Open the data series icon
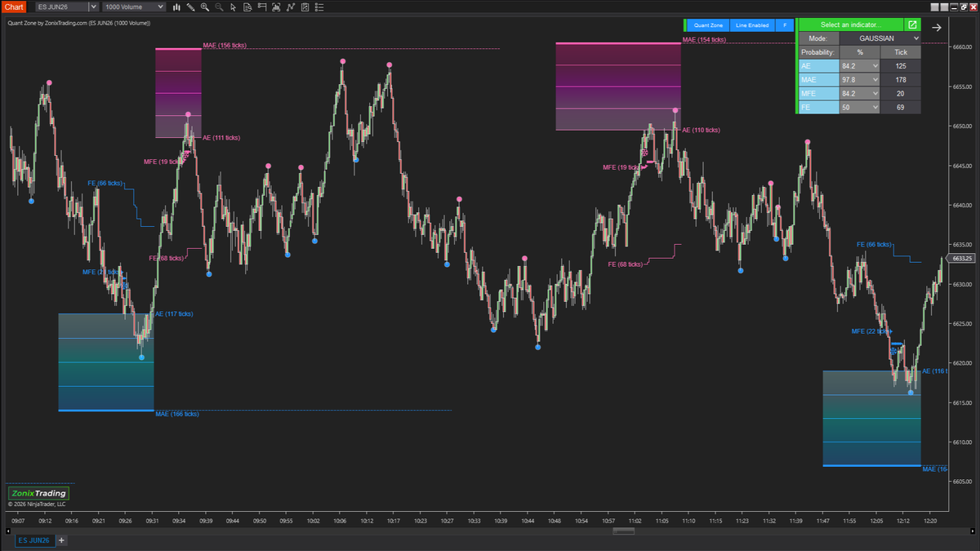The width and height of the screenshot is (980, 551). tap(247, 7)
